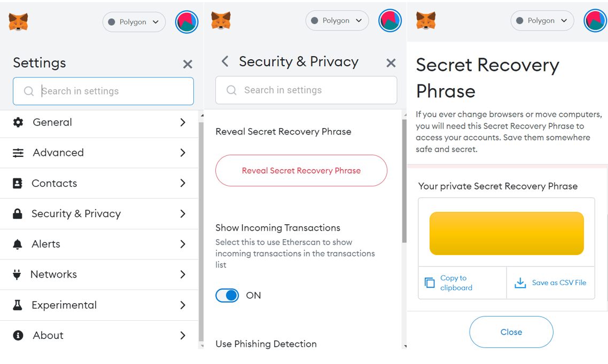Click the Security & Privacy lock icon
Viewport: 608px width, 364px height.
[18, 213]
